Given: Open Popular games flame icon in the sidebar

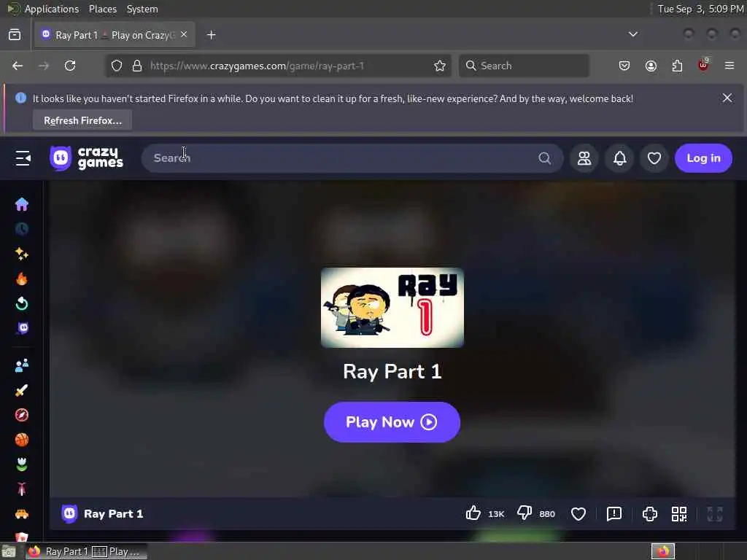Looking at the screenshot, I should pyautogui.click(x=21, y=279).
